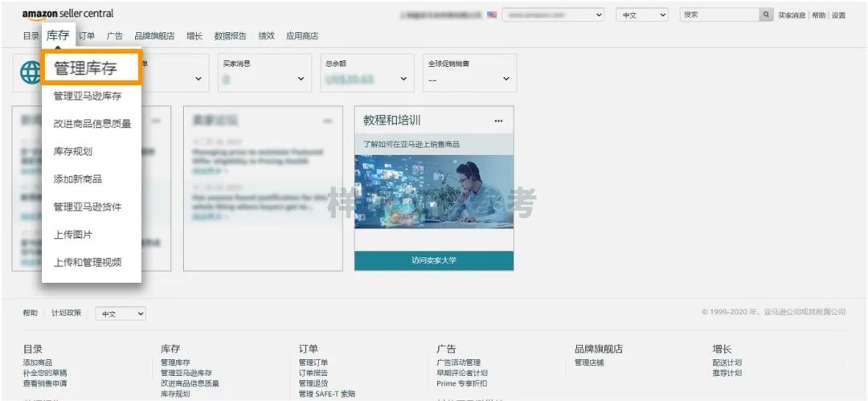
Task: Click 配送计划 under footer 增长
Action: point(727,362)
